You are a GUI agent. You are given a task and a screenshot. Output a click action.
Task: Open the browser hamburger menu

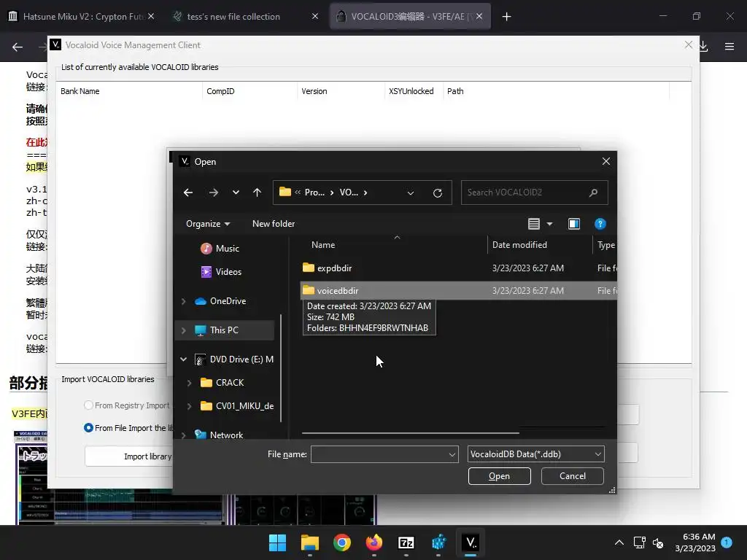(729, 46)
